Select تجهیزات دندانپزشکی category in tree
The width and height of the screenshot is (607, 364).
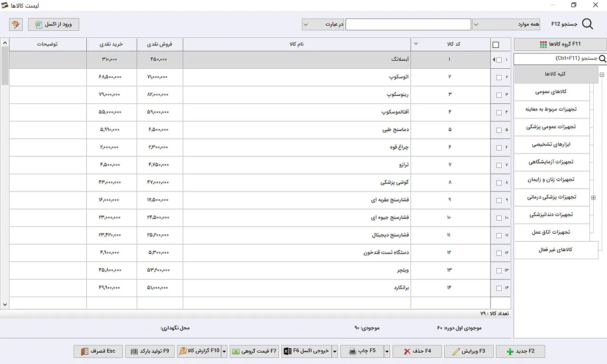tap(552, 215)
